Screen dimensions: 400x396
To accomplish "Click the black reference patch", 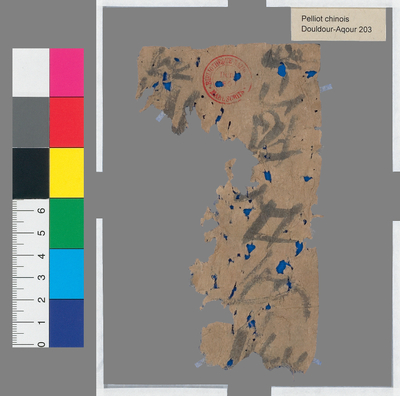I will [x=31, y=173].
